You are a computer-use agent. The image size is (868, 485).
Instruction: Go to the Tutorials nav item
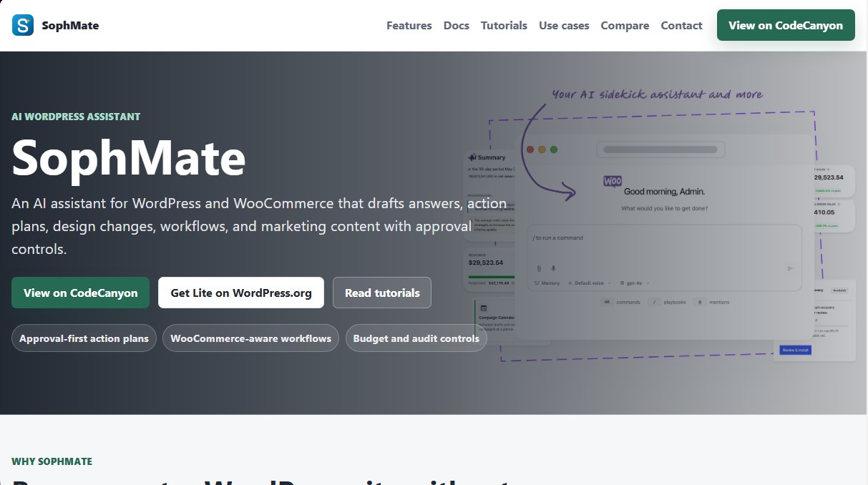[504, 25]
